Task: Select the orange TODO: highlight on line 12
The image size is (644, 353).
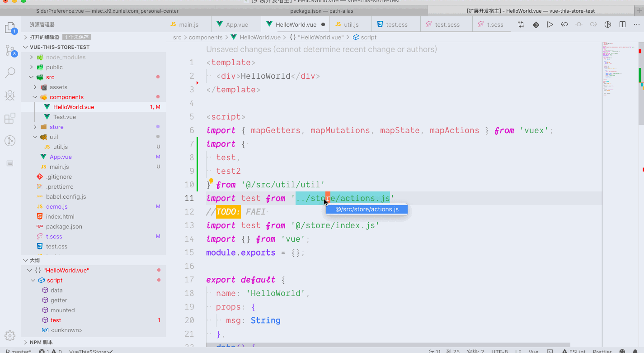Action: (x=228, y=211)
